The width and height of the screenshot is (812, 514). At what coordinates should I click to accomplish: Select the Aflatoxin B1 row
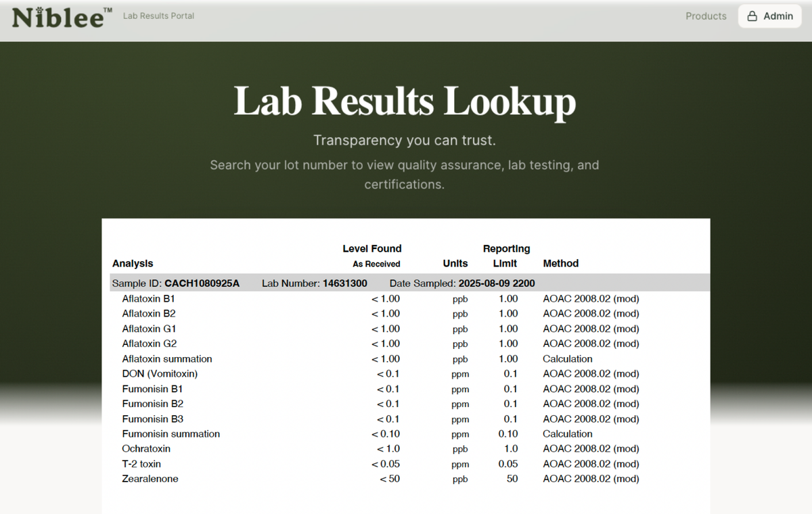click(149, 299)
